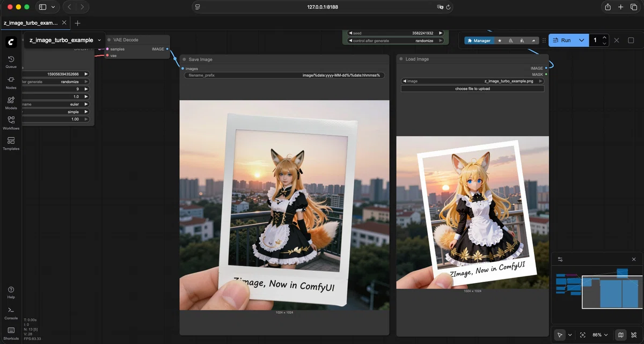Screen dimensions: 644x344
Task: Open the minimap settings sliders icon
Action: coord(560,259)
